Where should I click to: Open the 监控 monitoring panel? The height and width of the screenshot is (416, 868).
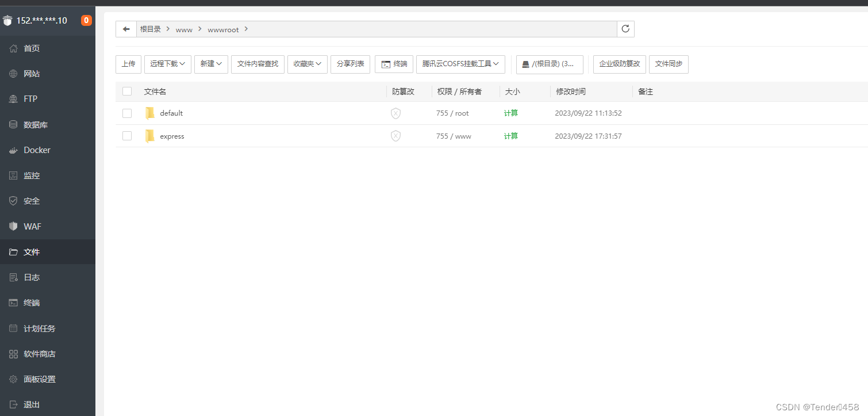pyautogui.click(x=30, y=175)
